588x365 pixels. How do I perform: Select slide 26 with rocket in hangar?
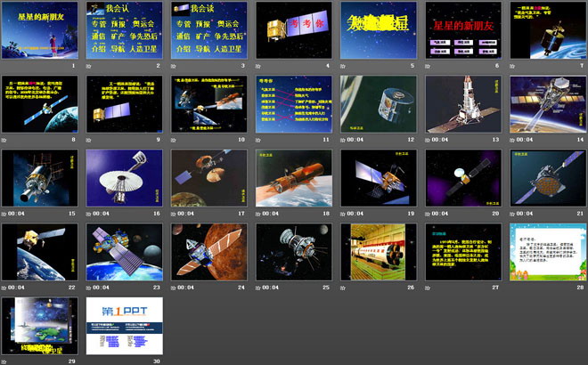point(379,252)
